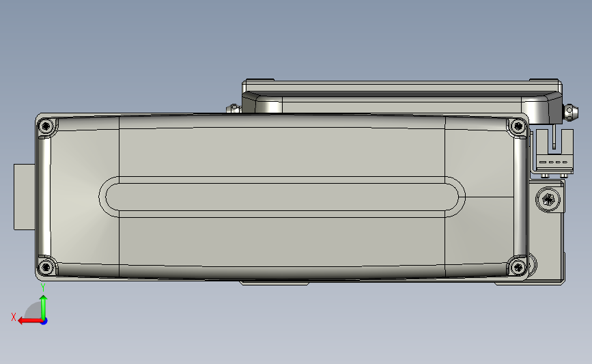Click the green Y axis arrow of the triad

click(44, 308)
